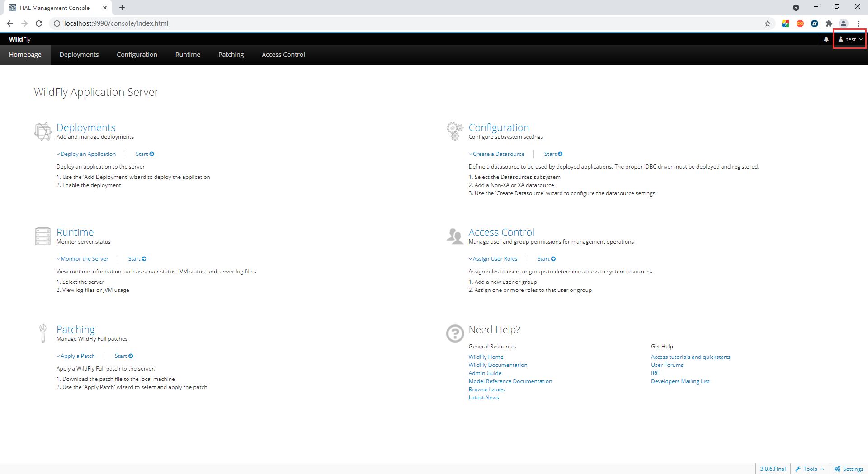The width and height of the screenshot is (868, 474).
Task: Click the site information icon in address bar
Action: pos(57,23)
